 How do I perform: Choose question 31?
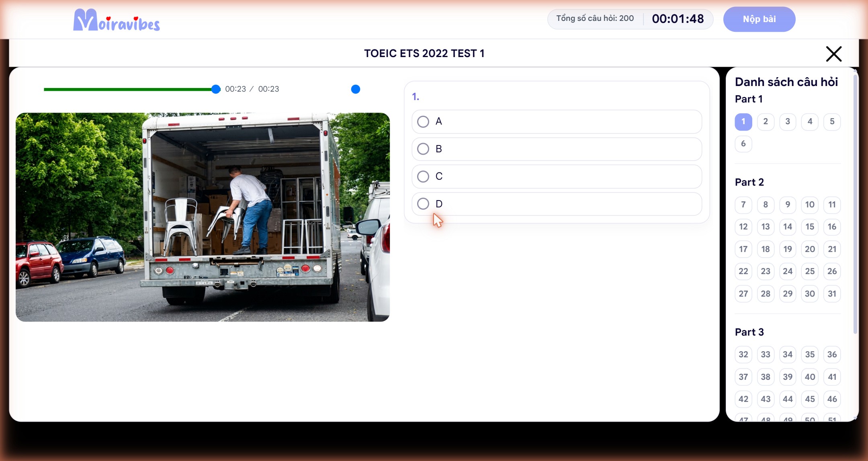[x=832, y=294]
